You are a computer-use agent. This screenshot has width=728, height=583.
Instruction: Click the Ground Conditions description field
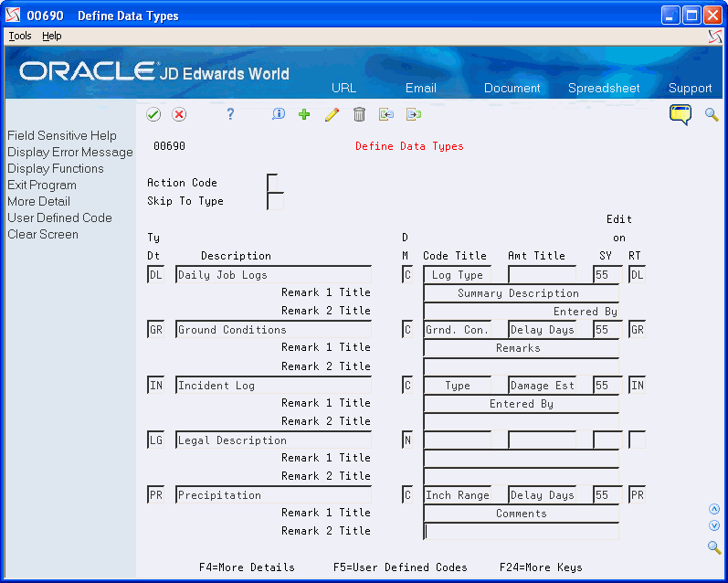tap(273, 329)
